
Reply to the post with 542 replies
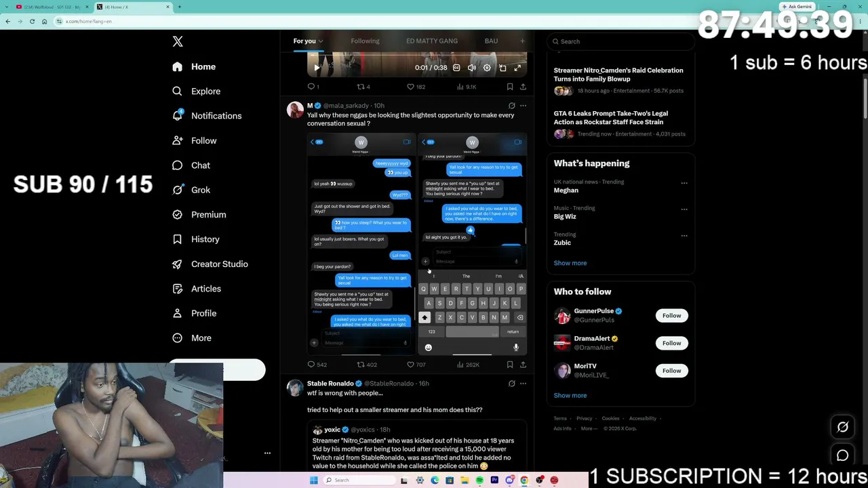(317, 365)
